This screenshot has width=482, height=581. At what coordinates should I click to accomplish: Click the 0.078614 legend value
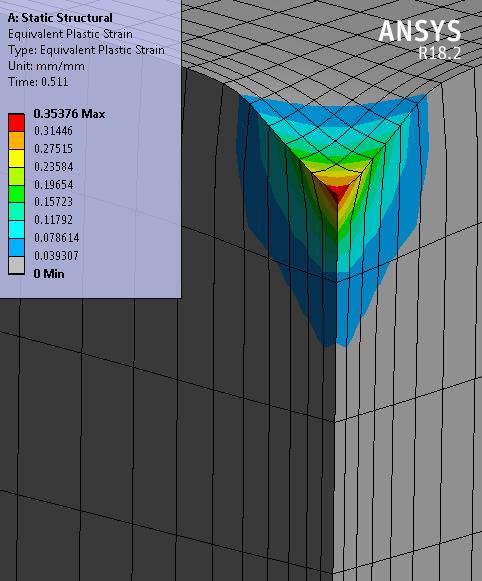57,238
